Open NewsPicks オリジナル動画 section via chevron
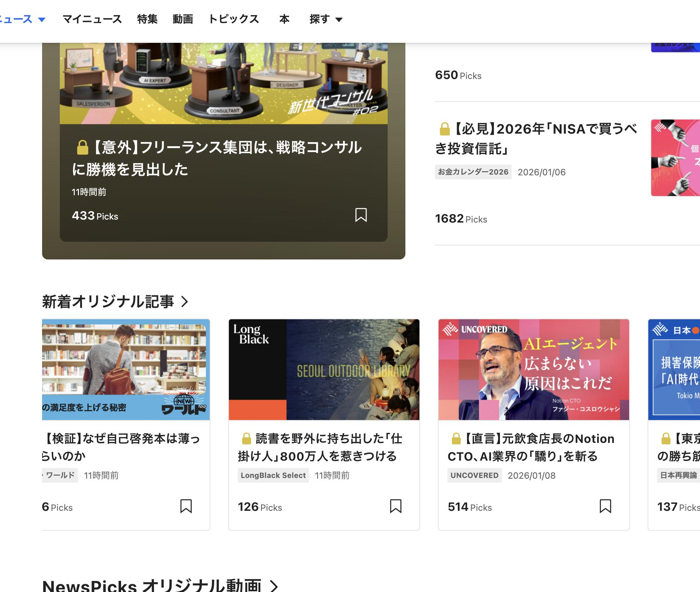This screenshot has width=700, height=592. pyautogui.click(x=274, y=586)
